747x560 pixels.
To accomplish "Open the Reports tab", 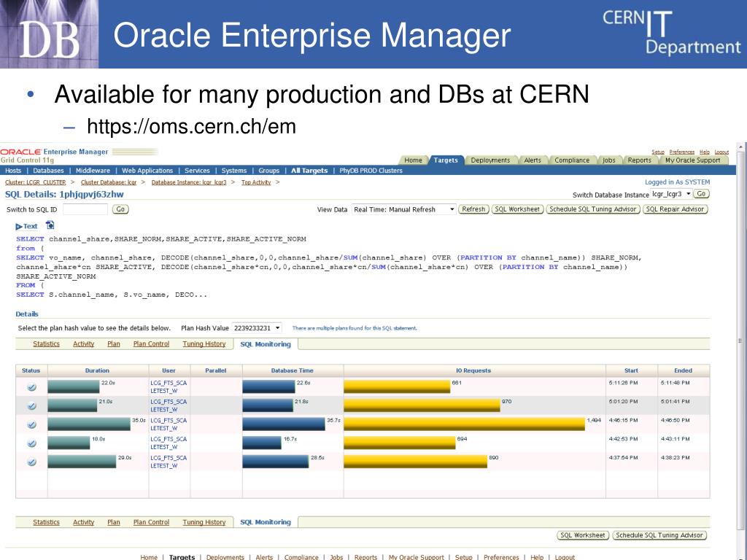I will 639,160.
